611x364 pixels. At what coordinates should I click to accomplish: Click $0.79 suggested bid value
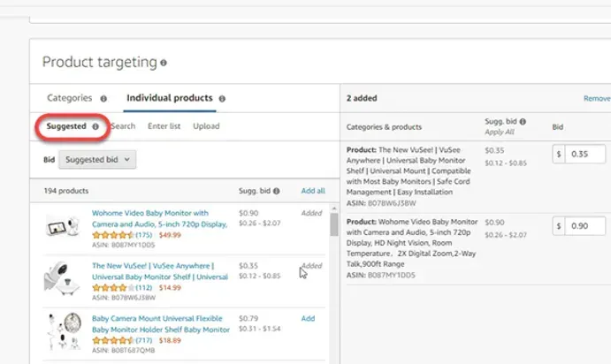(248, 318)
